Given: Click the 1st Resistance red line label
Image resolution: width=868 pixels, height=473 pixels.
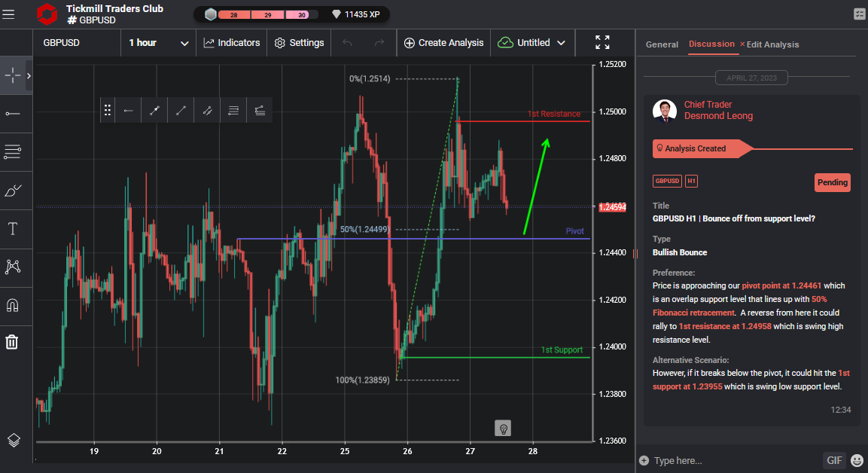Looking at the screenshot, I should point(553,114).
